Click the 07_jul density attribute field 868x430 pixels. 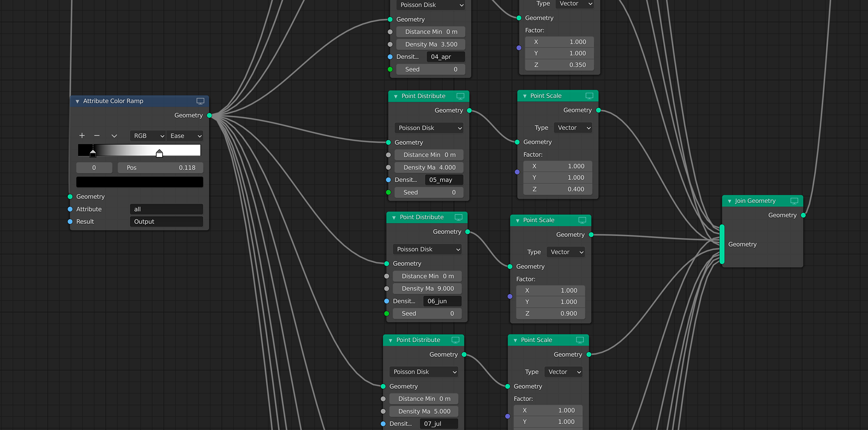click(439, 424)
